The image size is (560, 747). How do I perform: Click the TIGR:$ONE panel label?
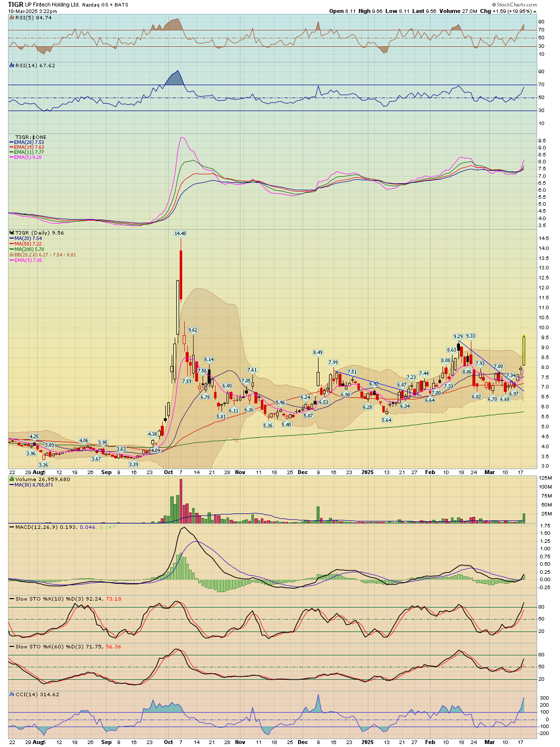(31, 137)
